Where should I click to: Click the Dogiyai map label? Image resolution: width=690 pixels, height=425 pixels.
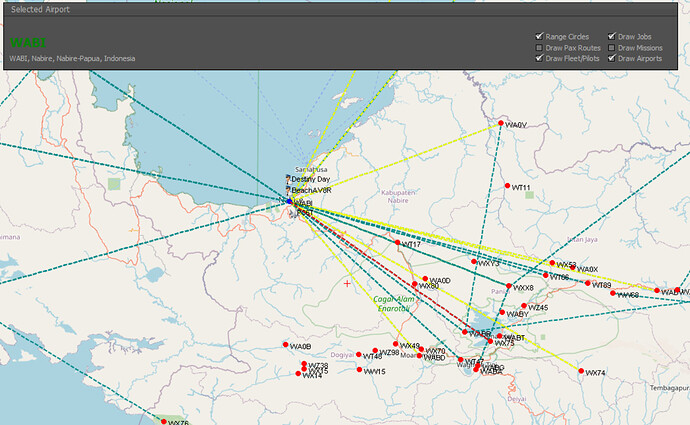[x=342, y=355]
